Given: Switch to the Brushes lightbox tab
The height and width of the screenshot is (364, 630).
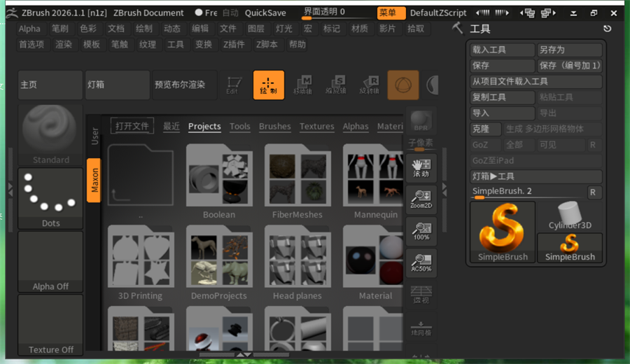Looking at the screenshot, I should pyautogui.click(x=275, y=126).
